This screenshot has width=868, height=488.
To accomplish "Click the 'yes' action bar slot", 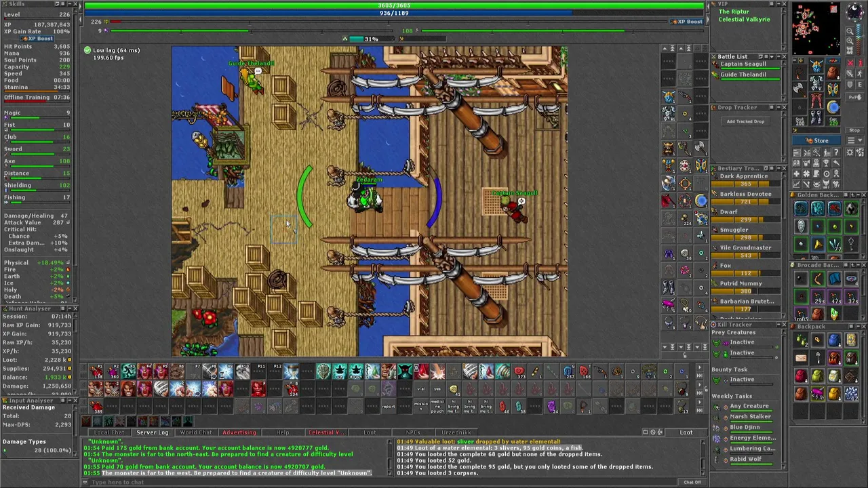I will (437, 389).
